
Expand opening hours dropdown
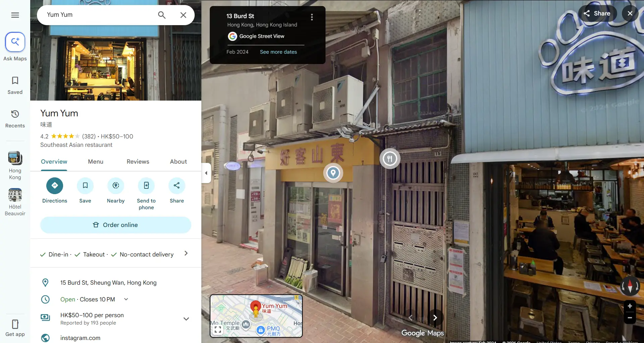point(126,299)
